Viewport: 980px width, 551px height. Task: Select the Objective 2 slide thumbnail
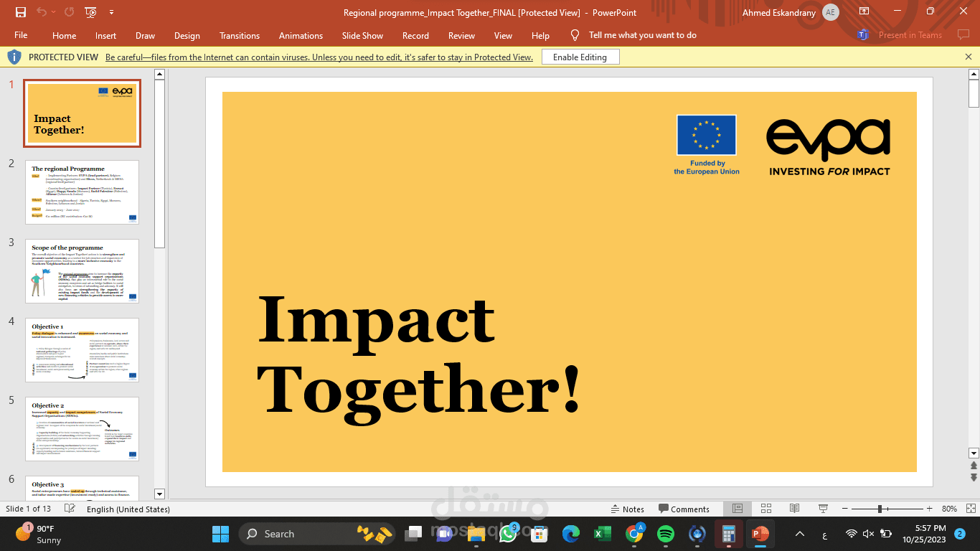tap(82, 429)
